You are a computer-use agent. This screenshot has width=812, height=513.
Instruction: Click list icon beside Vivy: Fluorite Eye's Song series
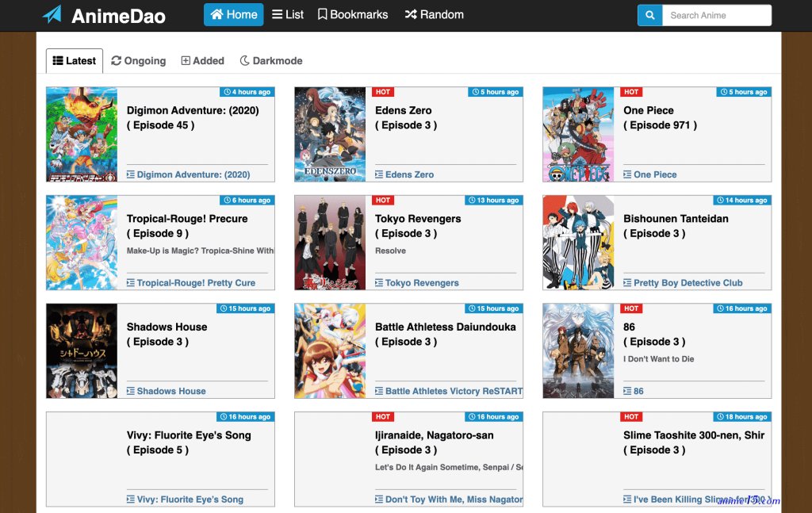click(131, 499)
